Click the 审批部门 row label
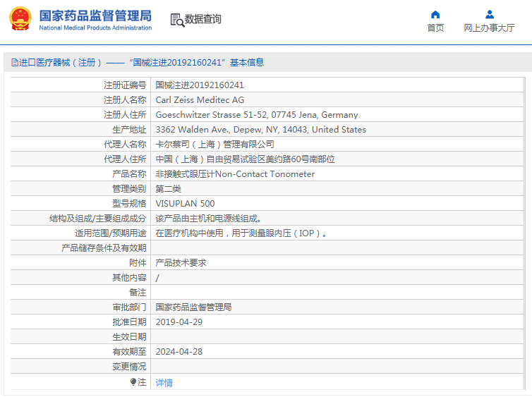 tap(129, 307)
